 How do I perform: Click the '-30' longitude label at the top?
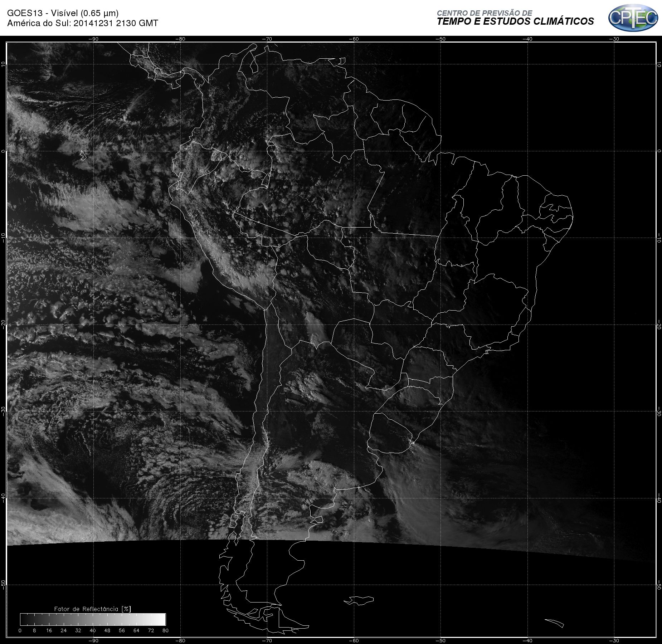click(614, 39)
